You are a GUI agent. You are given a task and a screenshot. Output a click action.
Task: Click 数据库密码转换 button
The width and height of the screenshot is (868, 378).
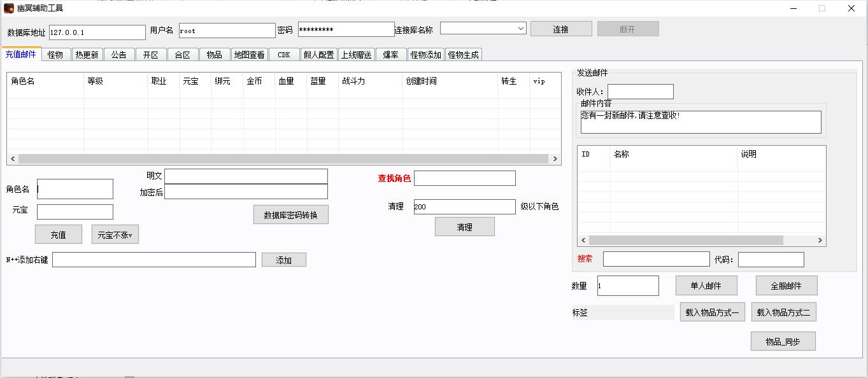pos(290,215)
